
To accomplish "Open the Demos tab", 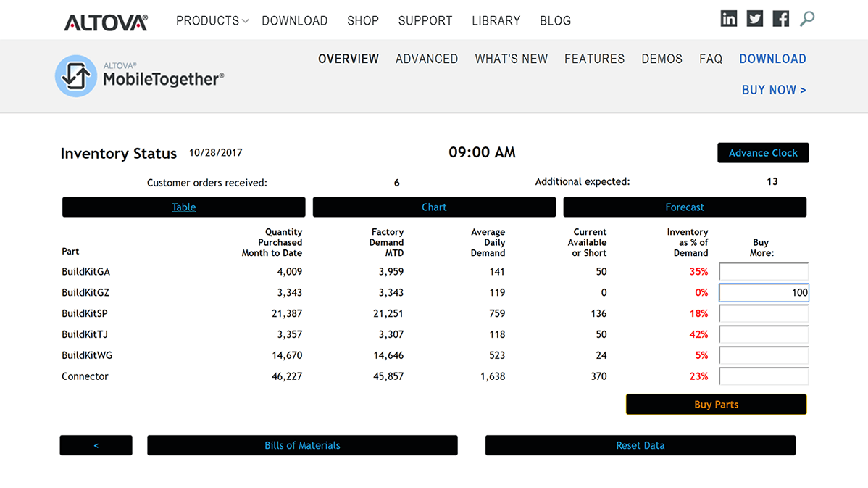I will 662,59.
